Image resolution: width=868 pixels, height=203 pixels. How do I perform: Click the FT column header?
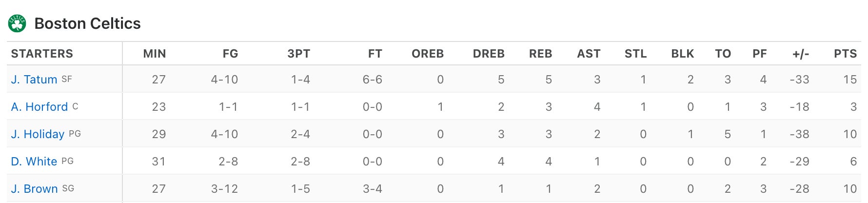pos(375,54)
